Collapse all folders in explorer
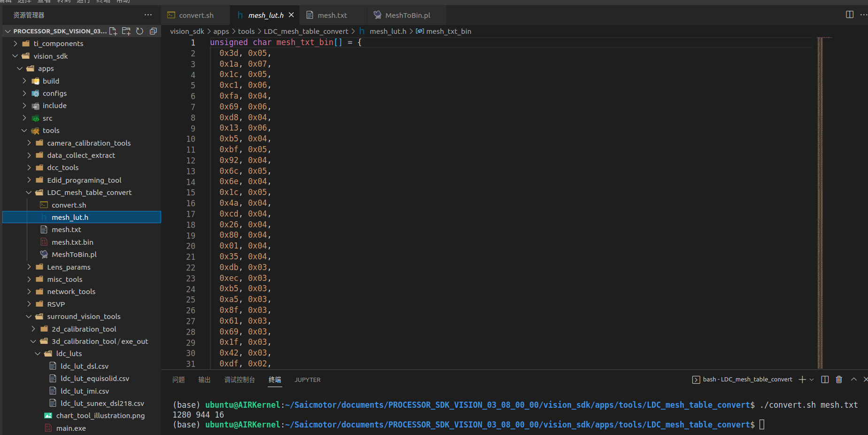The image size is (868, 435). click(153, 31)
